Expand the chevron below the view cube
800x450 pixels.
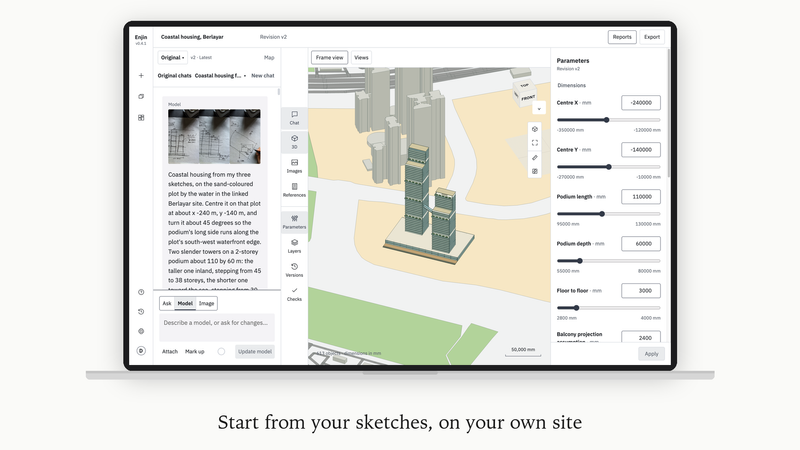[539, 108]
